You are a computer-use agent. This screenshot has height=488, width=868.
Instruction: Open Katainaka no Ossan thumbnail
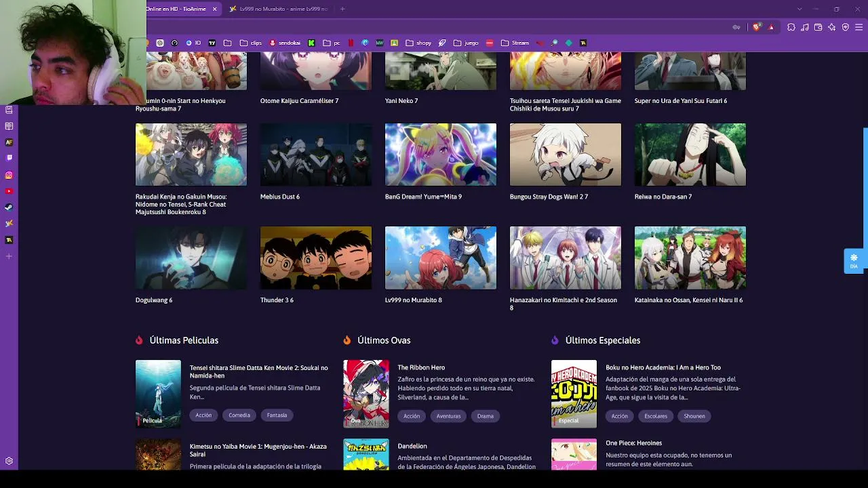pos(690,258)
